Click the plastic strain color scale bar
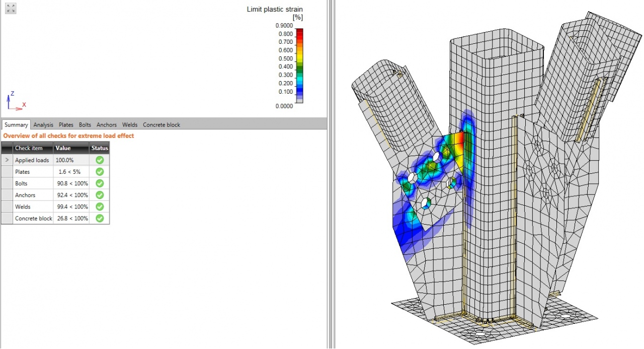Viewport: 644px width, 349px height. point(299,65)
